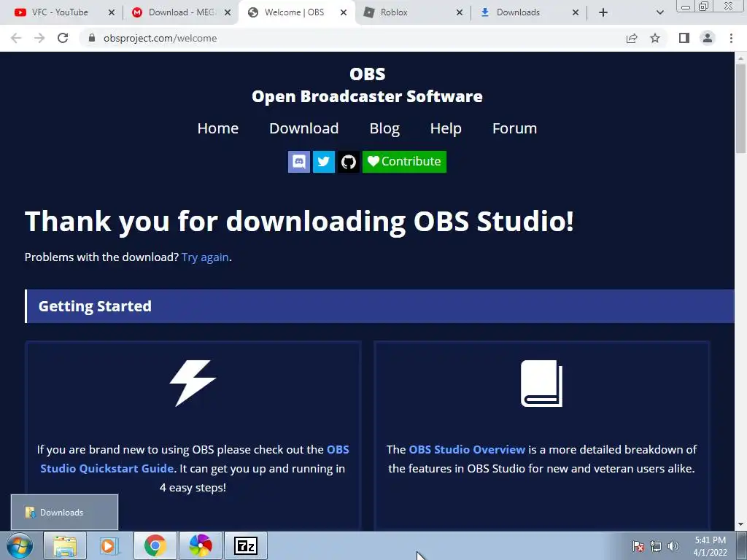This screenshot has width=747, height=560.
Task: Switch to the Download - MEGA tab
Action: (182, 12)
